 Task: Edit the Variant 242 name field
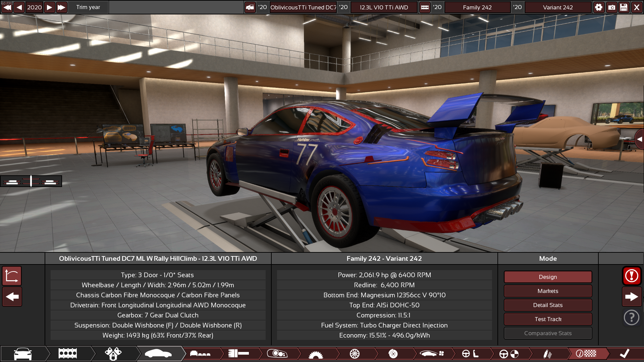pos(558,7)
